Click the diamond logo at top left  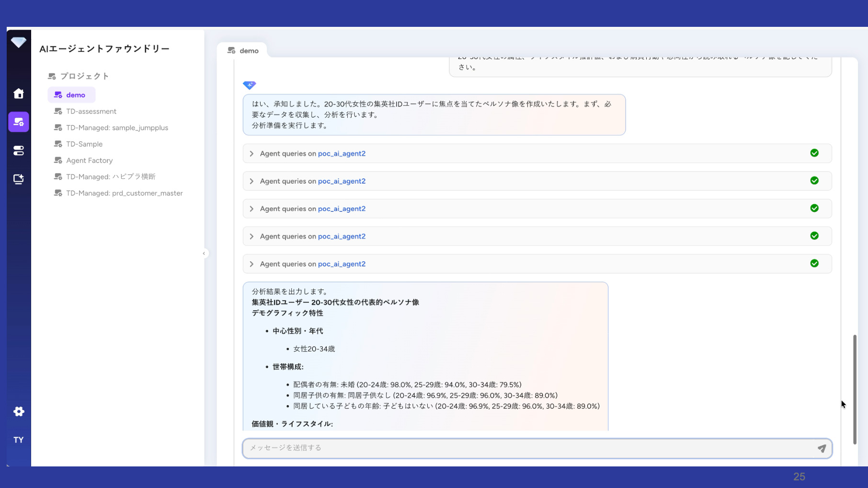tap(19, 42)
